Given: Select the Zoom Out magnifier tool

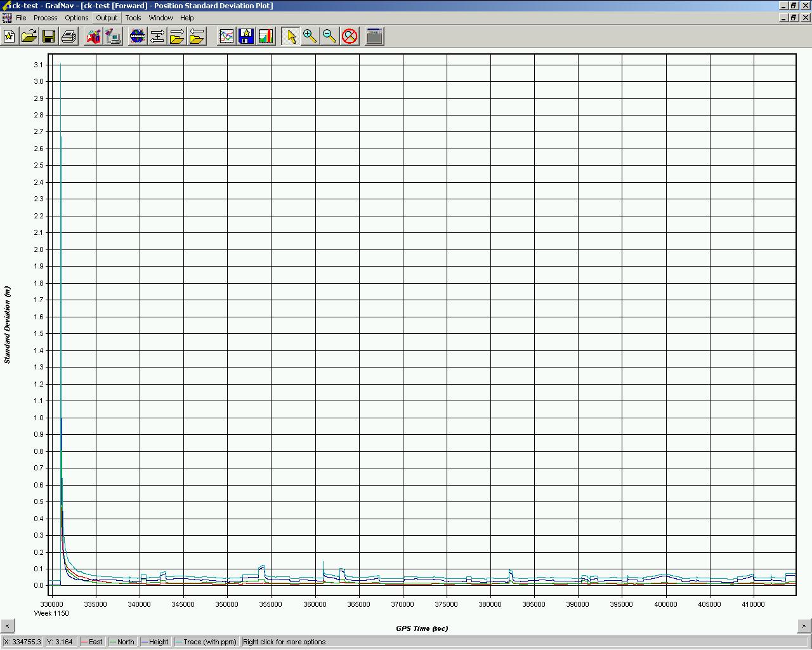Looking at the screenshot, I should [x=329, y=36].
